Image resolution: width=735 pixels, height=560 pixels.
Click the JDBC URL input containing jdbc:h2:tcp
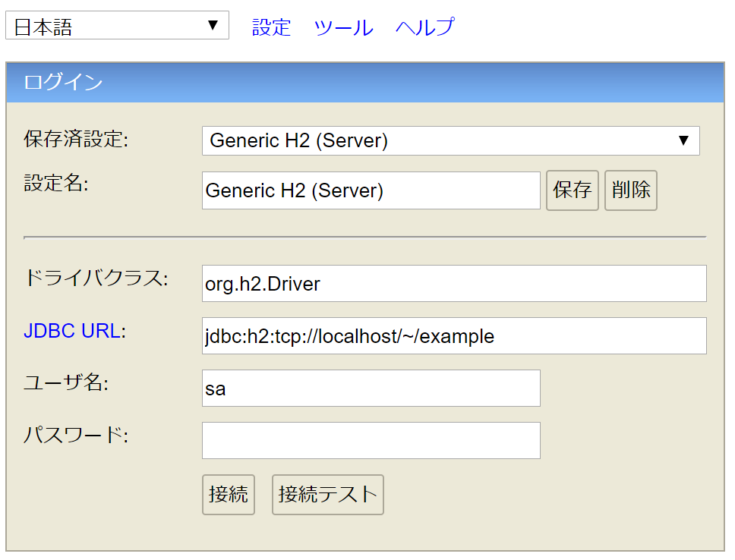[454, 336]
